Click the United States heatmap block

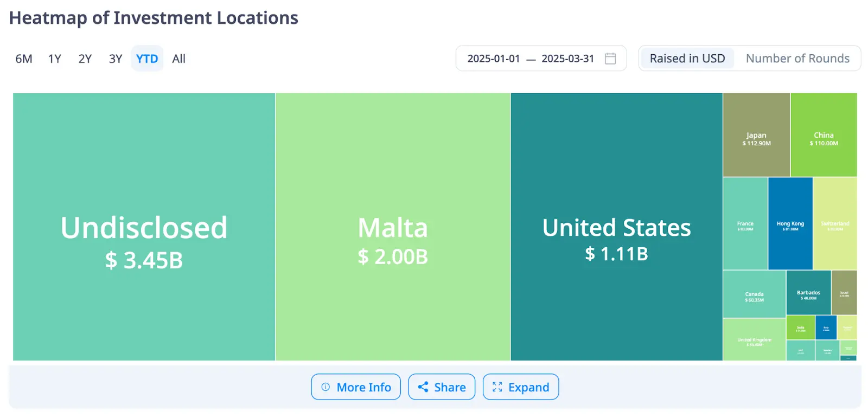click(x=616, y=227)
